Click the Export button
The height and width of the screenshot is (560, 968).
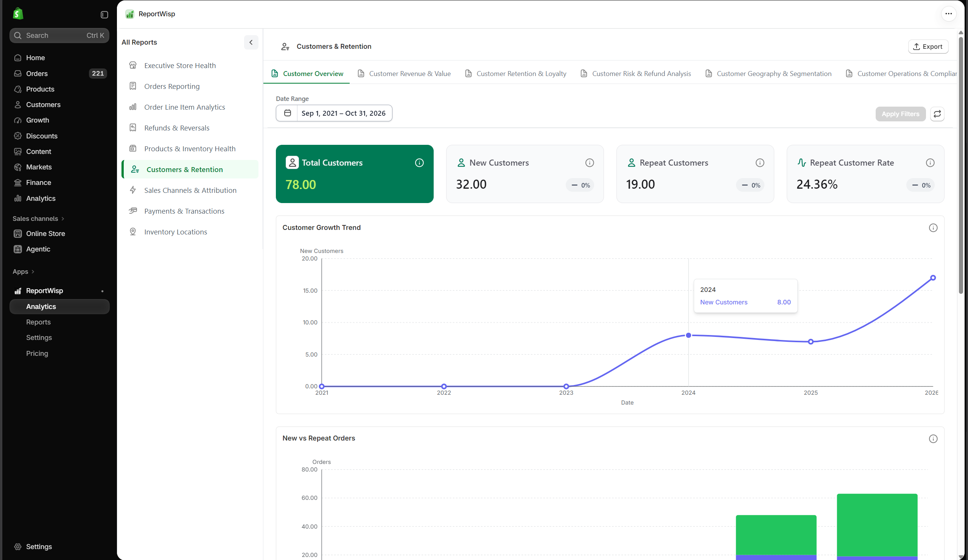click(x=928, y=47)
